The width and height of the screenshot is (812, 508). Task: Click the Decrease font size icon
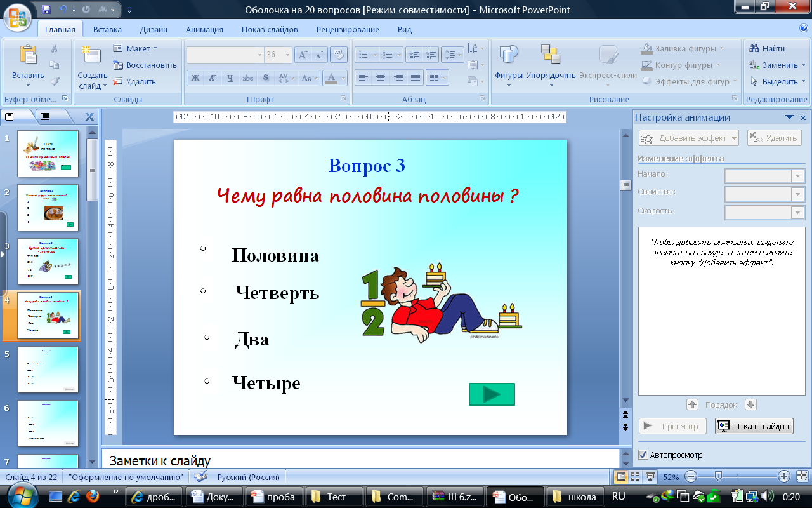(320, 55)
